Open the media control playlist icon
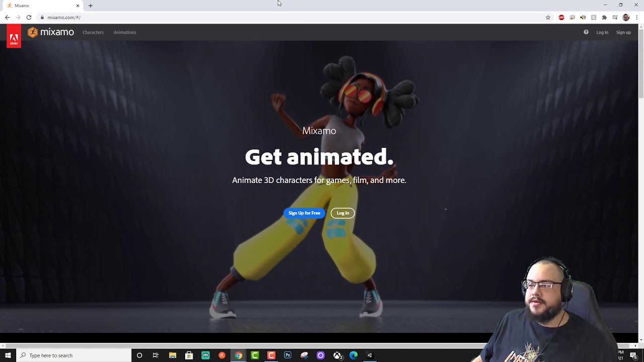644x362 pixels. (x=615, y=17)
